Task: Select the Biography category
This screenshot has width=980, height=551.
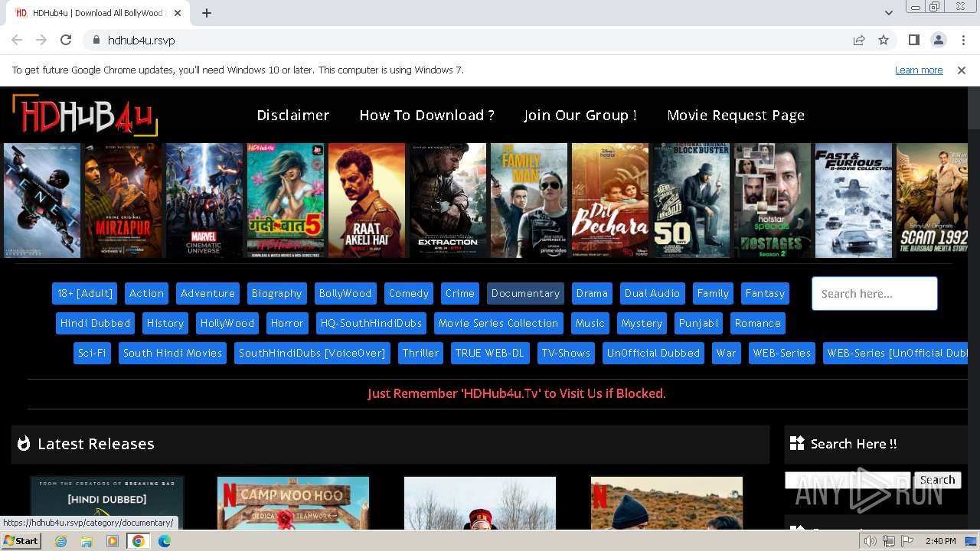Action: point(276,294)
